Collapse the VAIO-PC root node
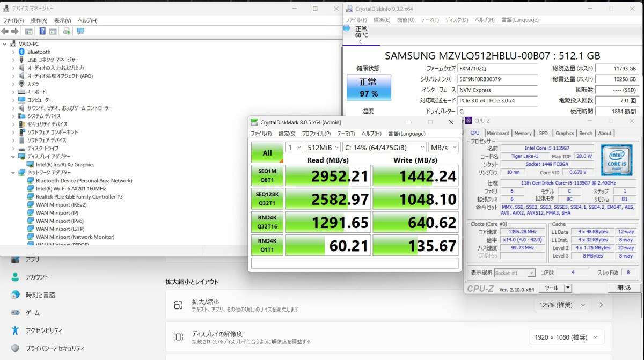Screen dimensions: 644x360 (x=5, y=44)
